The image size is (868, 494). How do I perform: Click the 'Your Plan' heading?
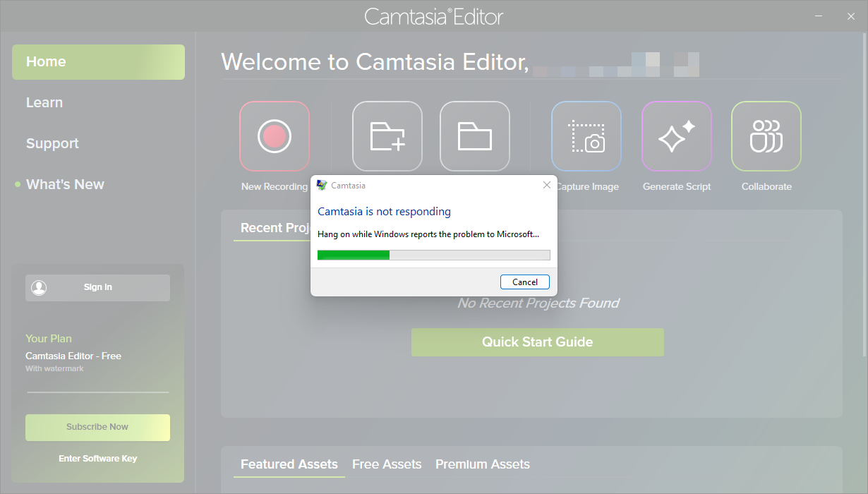[49, 339]
